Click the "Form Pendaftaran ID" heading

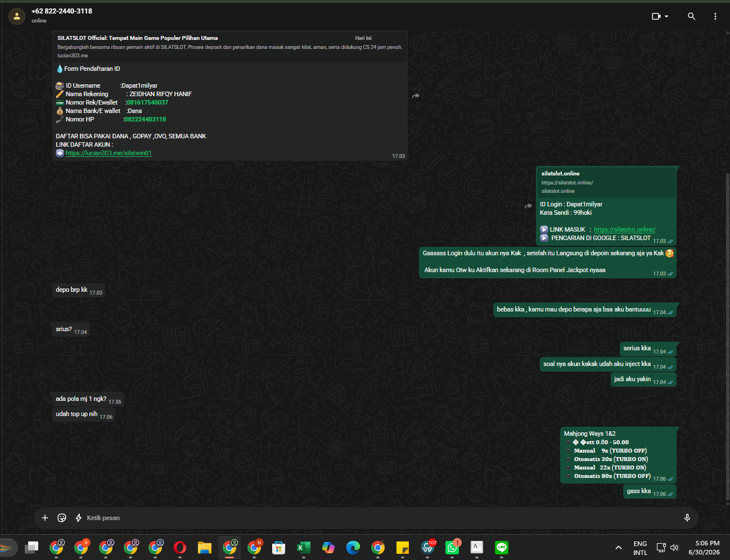pyautogui.click(x=92, y=69)
